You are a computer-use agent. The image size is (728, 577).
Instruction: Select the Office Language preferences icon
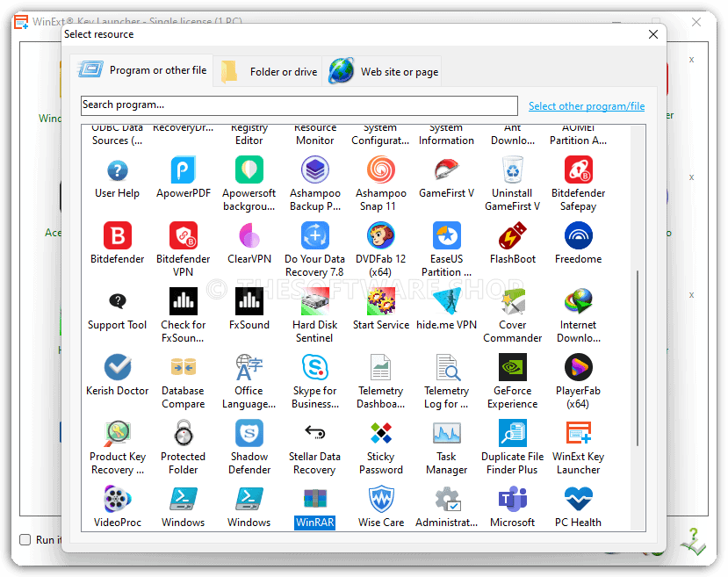(x=249, y=367)
